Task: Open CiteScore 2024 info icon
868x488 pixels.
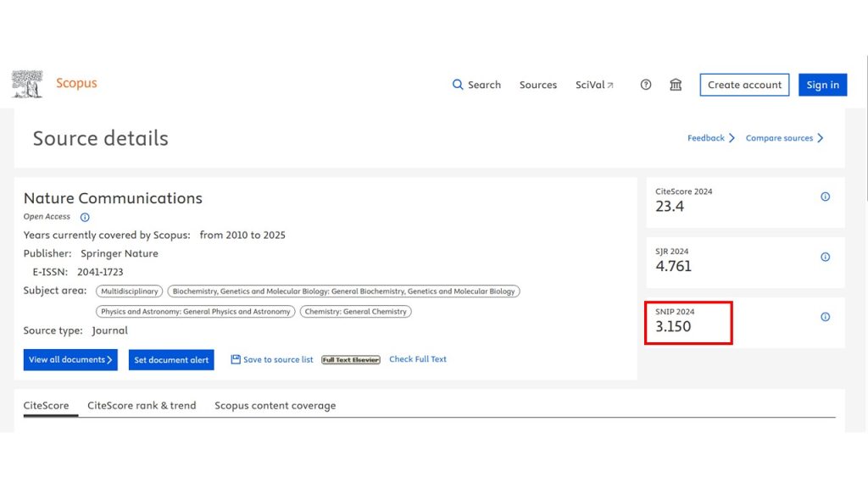Action: 825,197
